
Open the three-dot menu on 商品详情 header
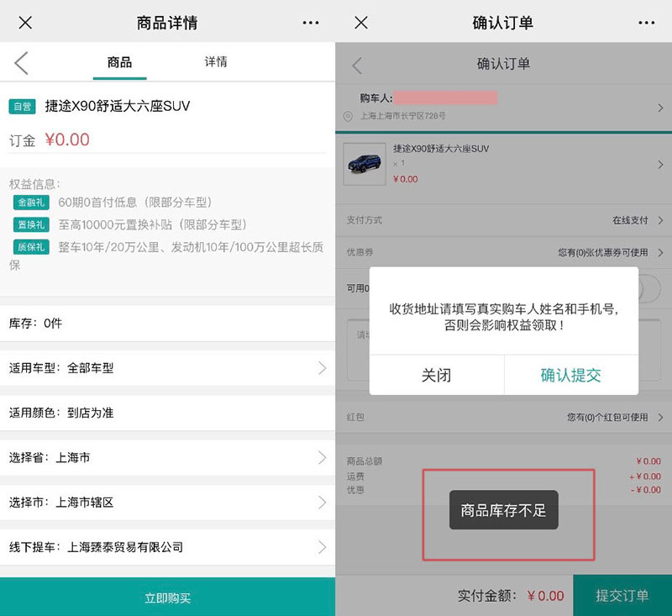(310, 23)
